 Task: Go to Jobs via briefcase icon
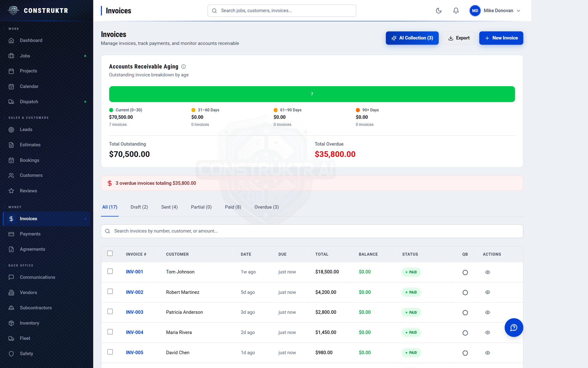(x=11, y=56)
